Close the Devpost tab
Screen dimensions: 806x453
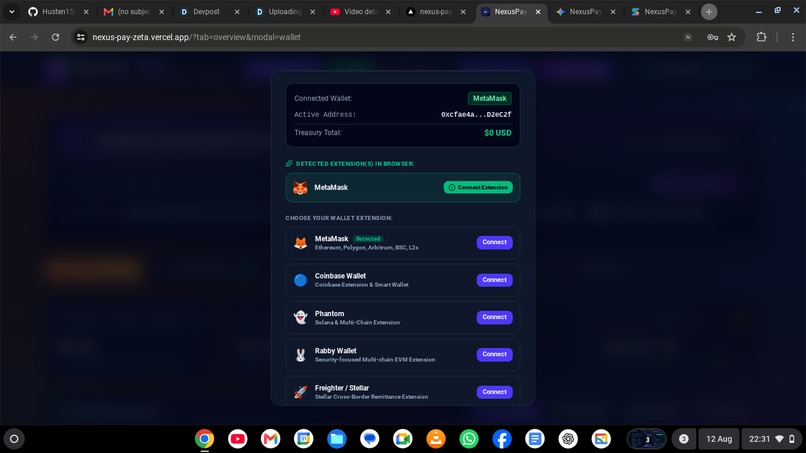tap(237, 11)
